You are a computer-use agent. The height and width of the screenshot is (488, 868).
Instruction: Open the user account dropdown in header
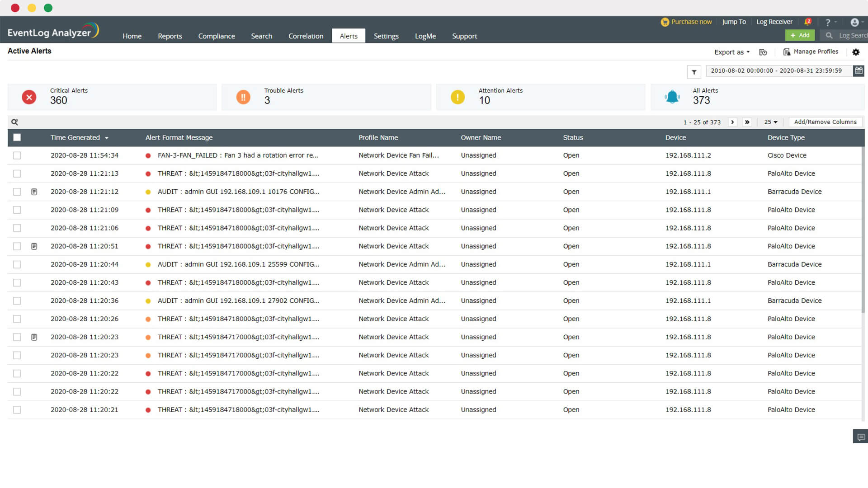(856, 22)
